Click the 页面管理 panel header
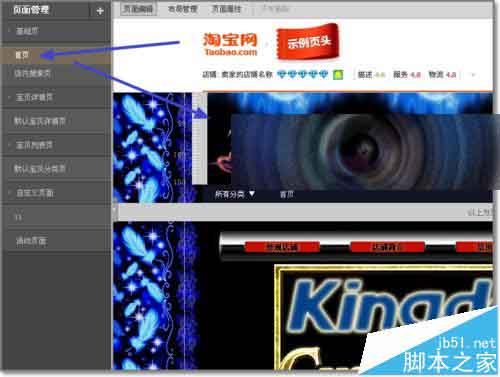 pyautogui.click(x=31, y=10)
